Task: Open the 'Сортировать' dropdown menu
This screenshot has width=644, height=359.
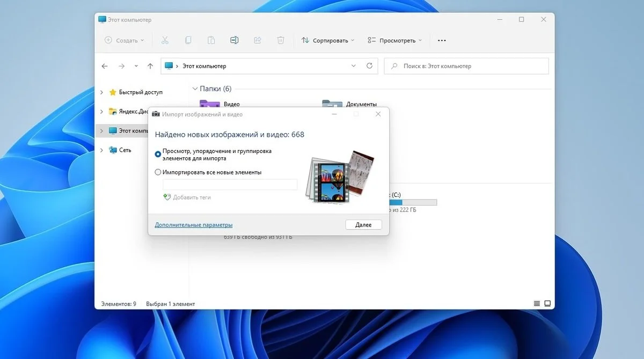Action: [328, 40]
